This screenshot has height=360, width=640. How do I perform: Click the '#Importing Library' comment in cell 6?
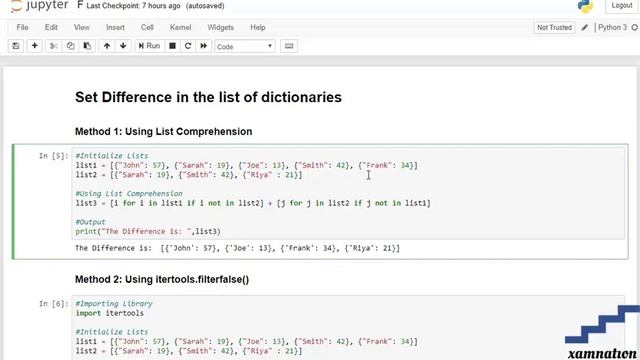coord(114,303)
